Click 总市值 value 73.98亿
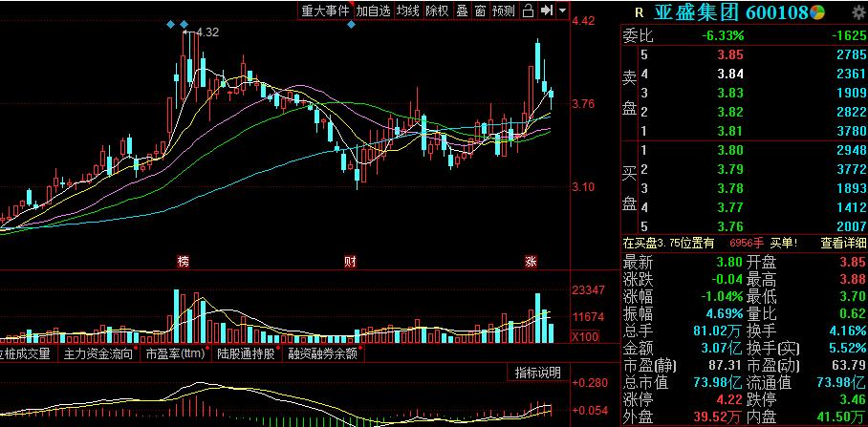 (x=719, y=382)
